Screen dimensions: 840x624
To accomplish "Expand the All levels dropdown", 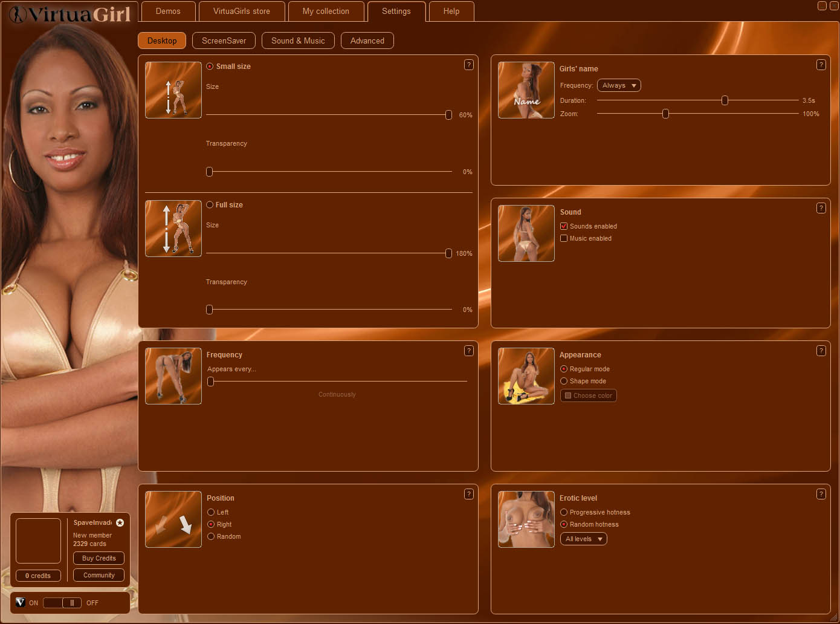I will (x=583, y=539).
